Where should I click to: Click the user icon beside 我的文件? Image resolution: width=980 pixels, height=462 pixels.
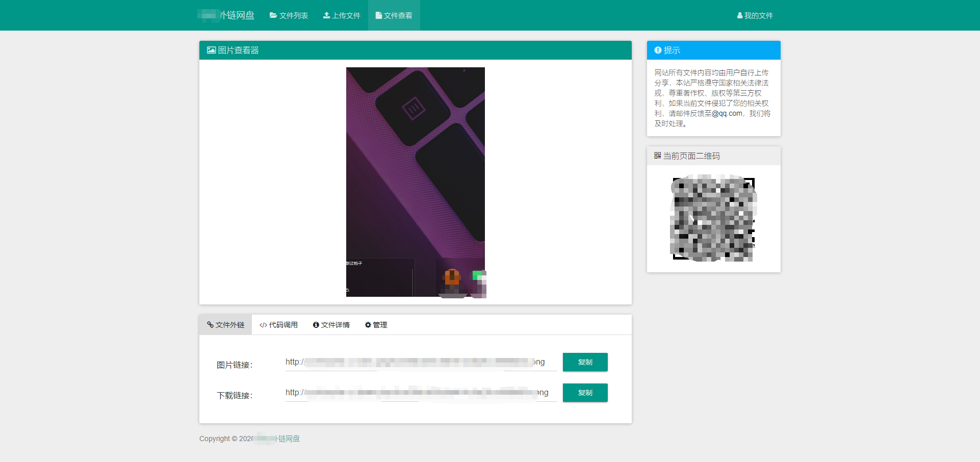739,15
